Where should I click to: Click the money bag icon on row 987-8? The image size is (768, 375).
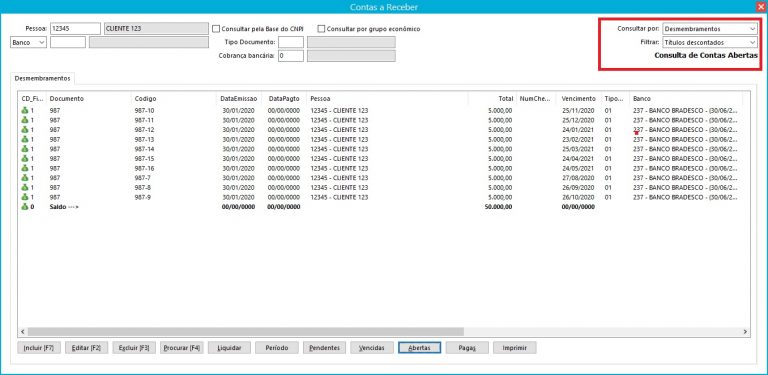point(25,188)
